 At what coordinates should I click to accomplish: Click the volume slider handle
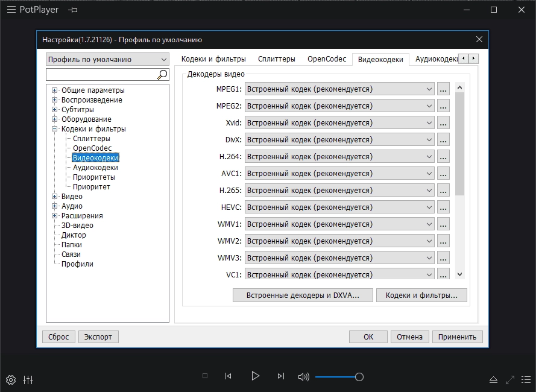359,377
